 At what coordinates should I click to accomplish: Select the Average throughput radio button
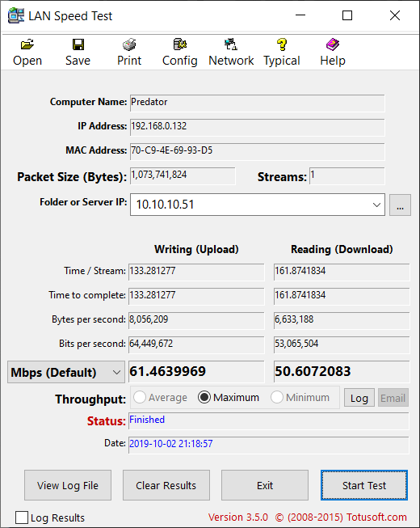coord(140,397)
